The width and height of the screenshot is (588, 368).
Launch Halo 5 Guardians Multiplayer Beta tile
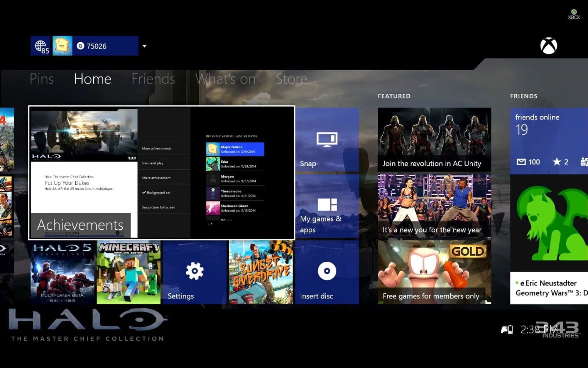click(x=62, y=272)
